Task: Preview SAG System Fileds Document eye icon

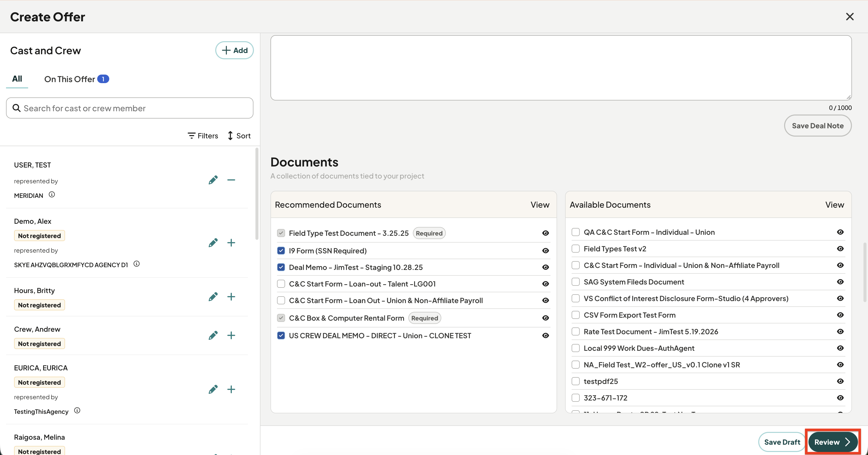Action: tap(840, 282)
